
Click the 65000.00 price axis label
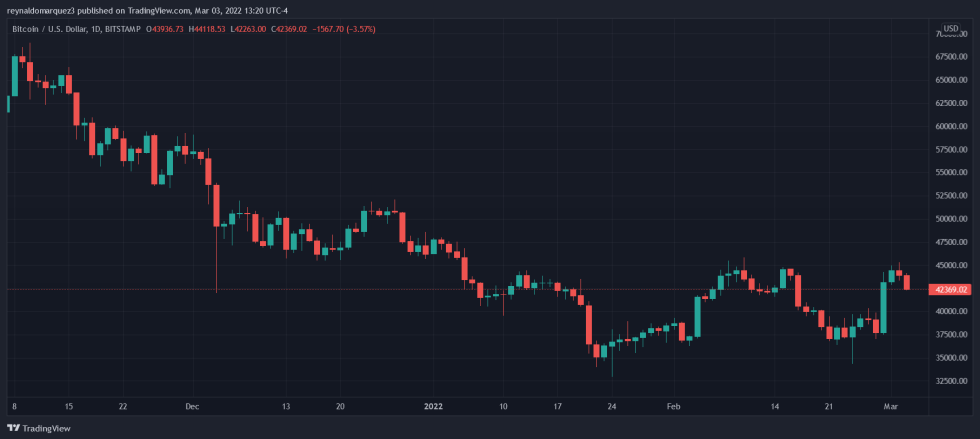951,80
